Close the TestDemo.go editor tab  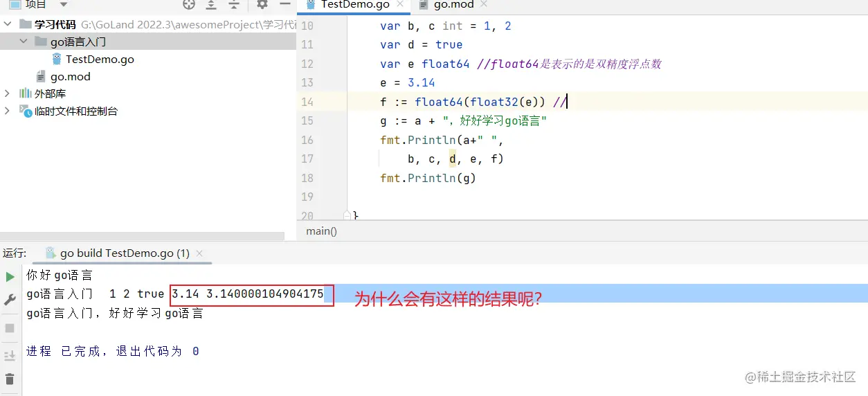click(401, 4)
